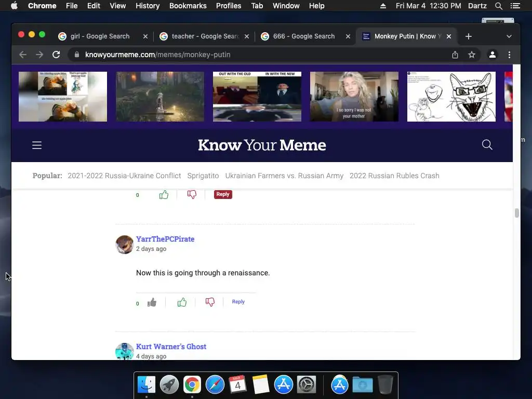Click the page vertical scrollbar thumb
This screenshot has height=399, width=532.
[x=517, y=213]
